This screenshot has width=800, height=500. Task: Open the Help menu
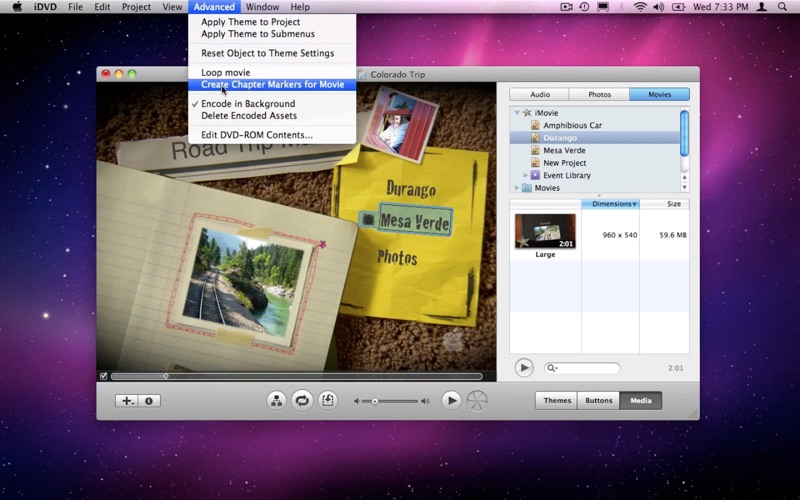[300, 7]
